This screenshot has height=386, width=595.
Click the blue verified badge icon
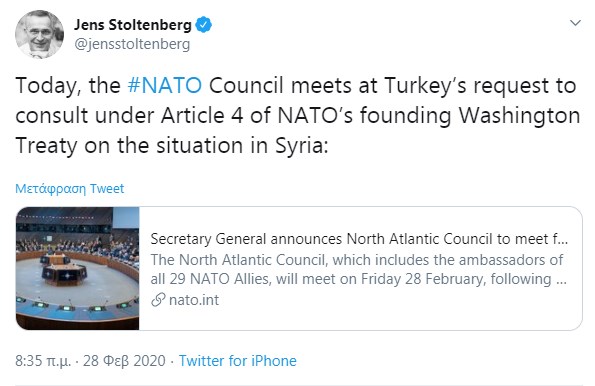tap(204, 25)
